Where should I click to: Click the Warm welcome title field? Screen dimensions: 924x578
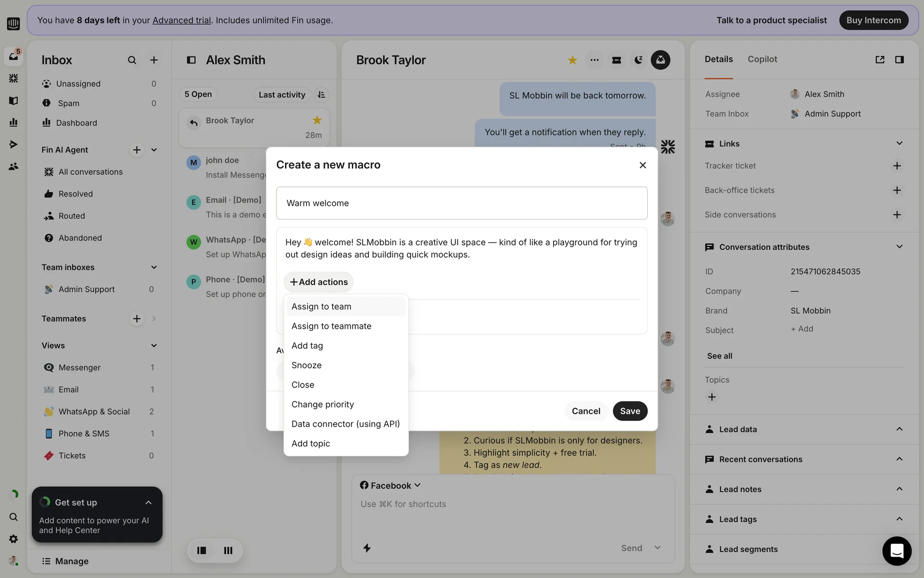(462, 203)
